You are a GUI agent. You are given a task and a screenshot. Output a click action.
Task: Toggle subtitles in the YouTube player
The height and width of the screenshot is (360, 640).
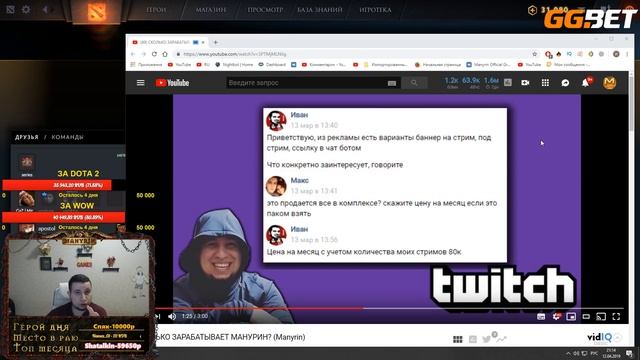click(541, 316)
